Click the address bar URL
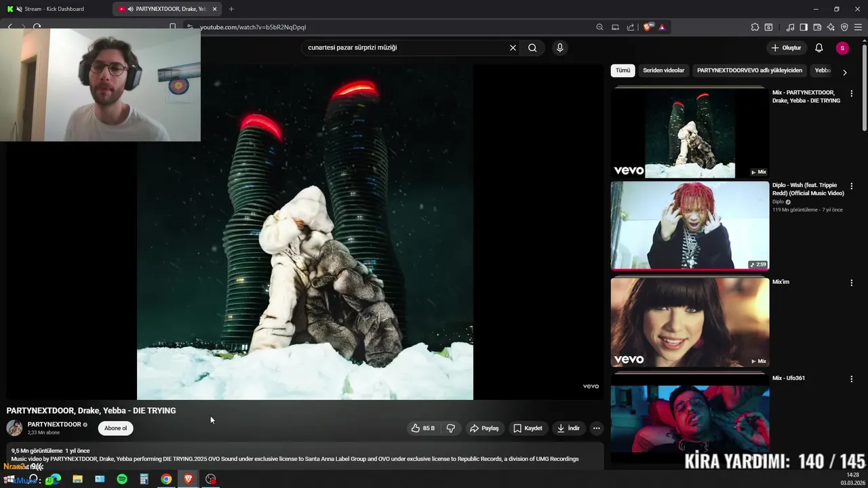868x488 pixels. tap(253, 27)
